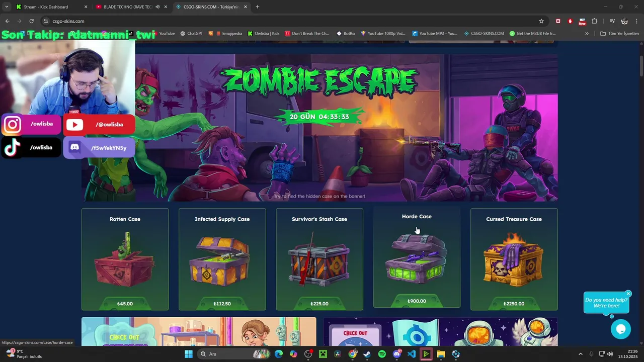This screenshot has height=362, width=644.
Task: Open the tab search dropdown
Action: [6, 7]
